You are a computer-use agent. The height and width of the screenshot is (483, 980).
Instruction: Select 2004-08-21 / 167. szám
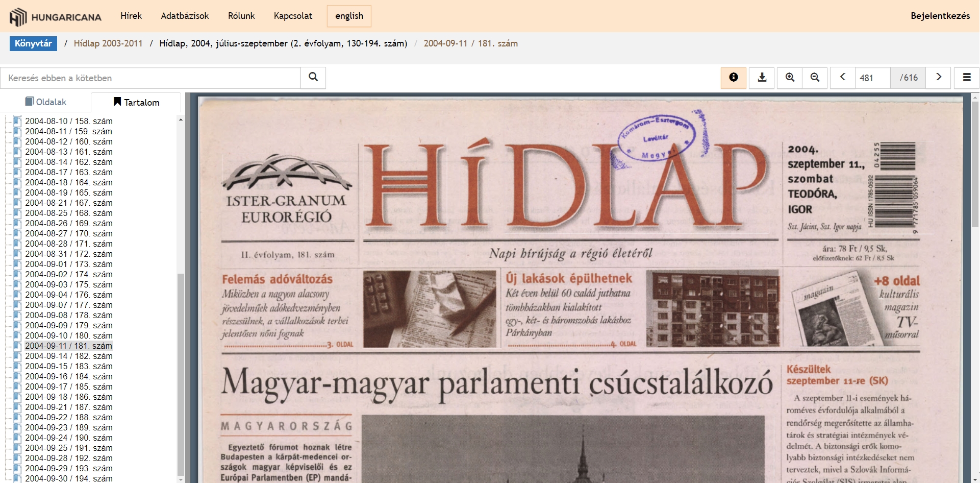click(69, 203)
